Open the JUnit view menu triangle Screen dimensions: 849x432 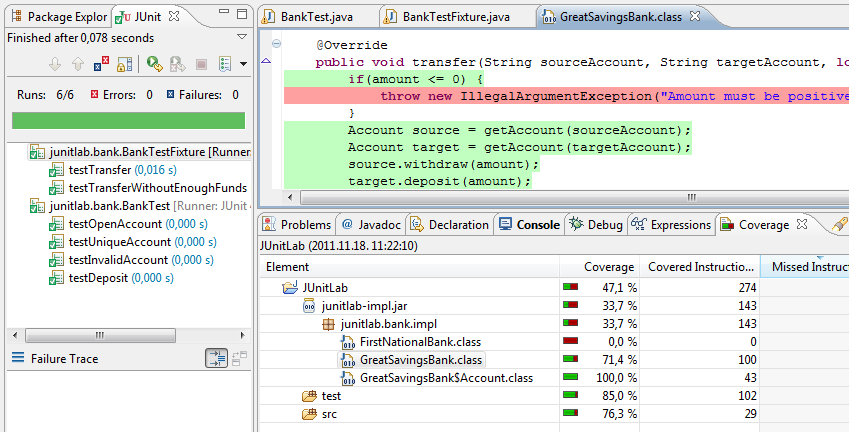(242, 37)
